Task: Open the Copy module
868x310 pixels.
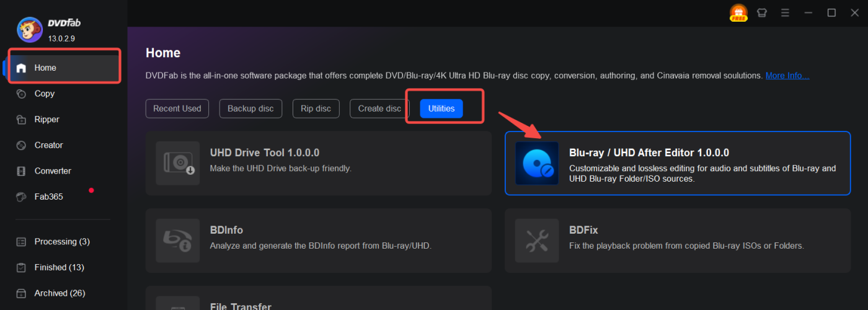Action: 45,94
